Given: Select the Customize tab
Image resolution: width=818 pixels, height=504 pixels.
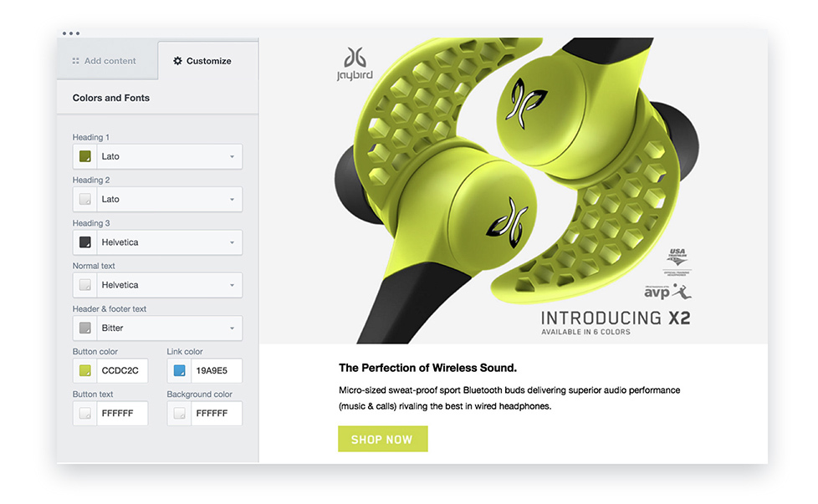Looking at the screenshot, I should tap(208, 61).
